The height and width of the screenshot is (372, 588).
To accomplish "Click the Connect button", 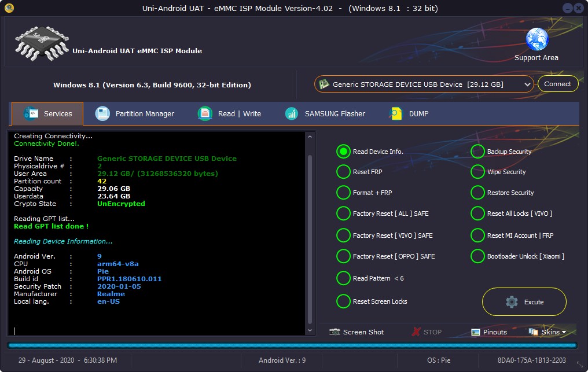I will click(x=557, y=84).
